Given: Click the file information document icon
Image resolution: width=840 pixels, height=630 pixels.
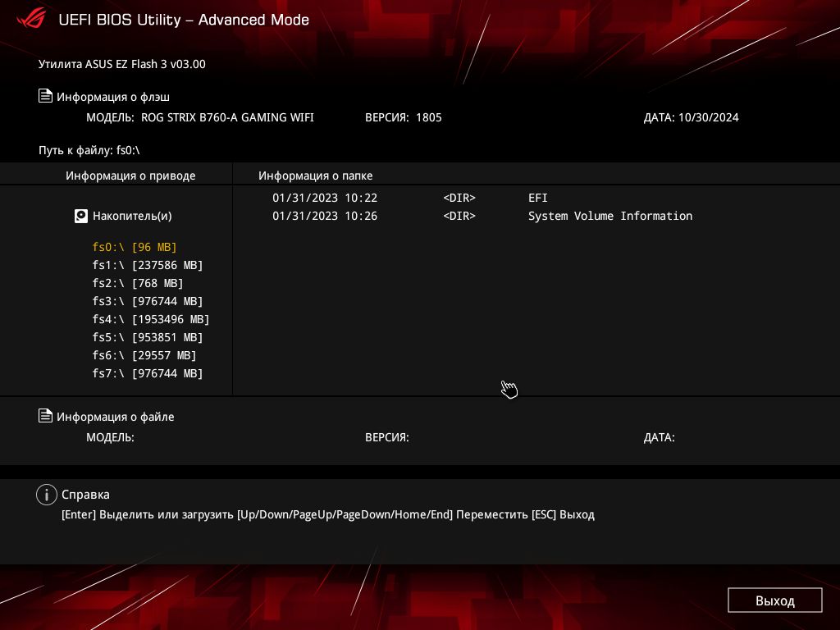Looking at the screenshot, I should (46, 416).
